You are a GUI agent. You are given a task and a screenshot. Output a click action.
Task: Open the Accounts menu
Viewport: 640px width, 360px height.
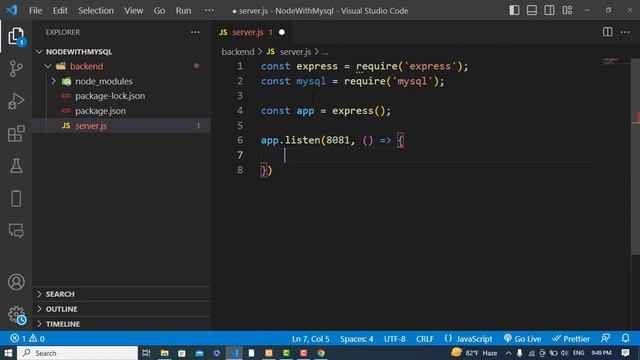(16, 282)
